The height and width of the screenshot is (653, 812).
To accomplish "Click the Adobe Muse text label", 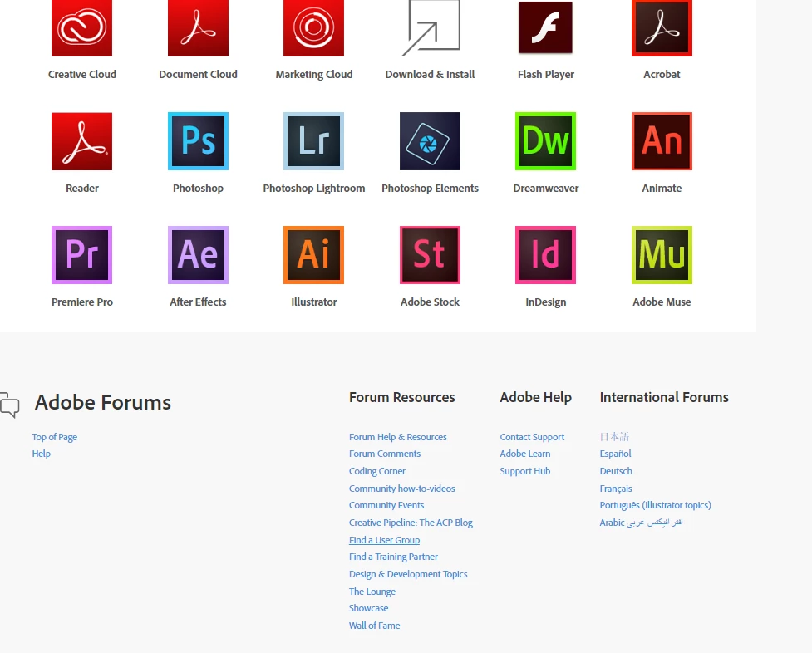I will click(x=662, y=302).
